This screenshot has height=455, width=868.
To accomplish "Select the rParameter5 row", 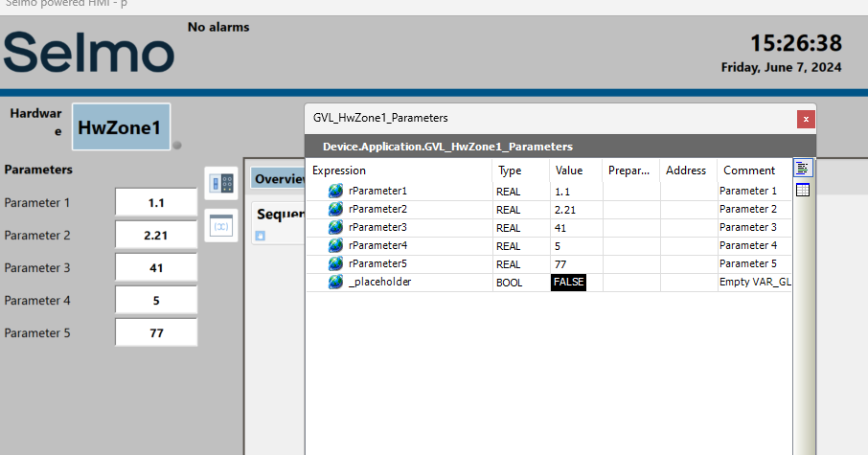I will tap(549, 264).
